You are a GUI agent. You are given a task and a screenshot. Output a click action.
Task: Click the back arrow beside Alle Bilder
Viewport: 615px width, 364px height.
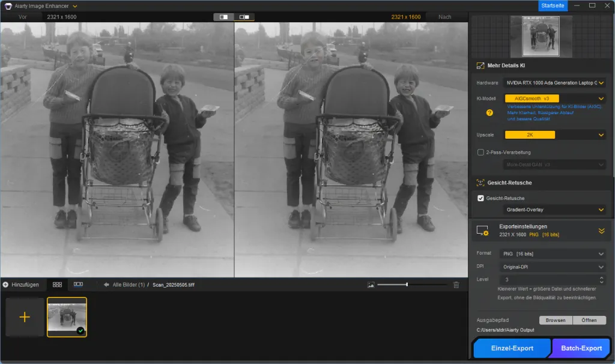pyautogui.click(x=106, y=285)
